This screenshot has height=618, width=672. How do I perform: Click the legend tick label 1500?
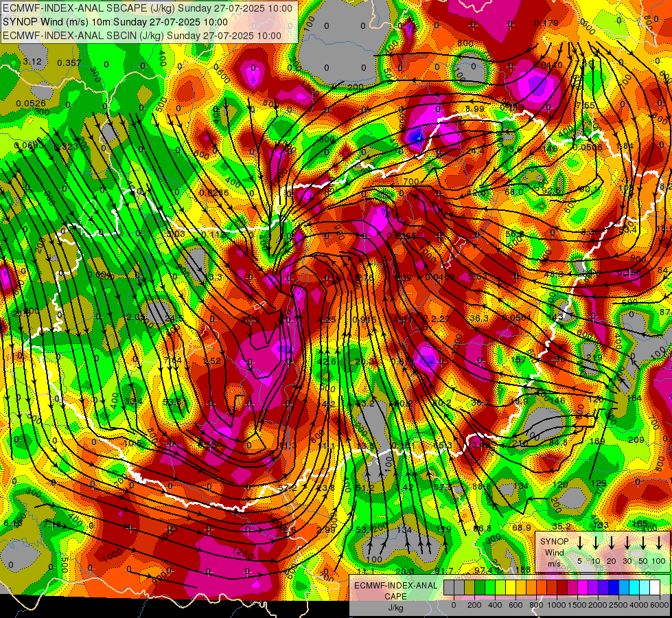point(577,605)
